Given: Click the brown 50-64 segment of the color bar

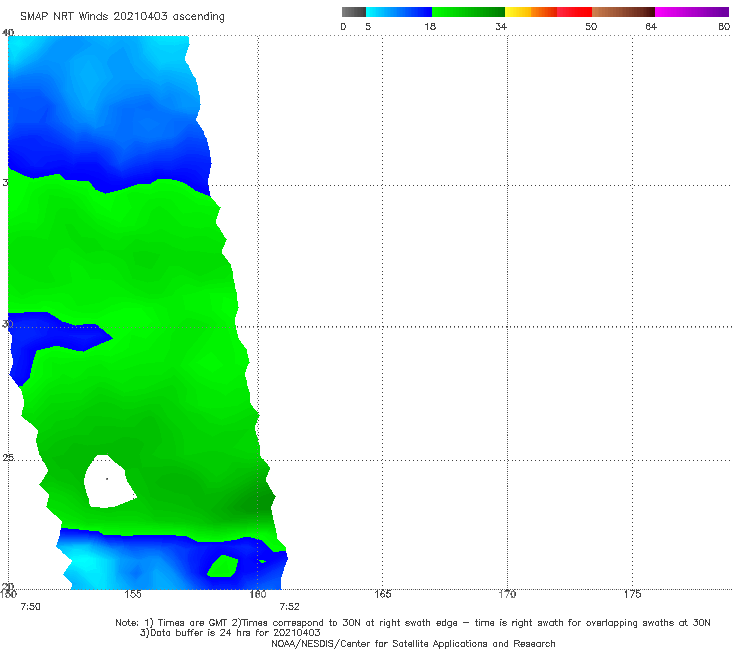Looking at the screenshot, I should tap(623, 12).
